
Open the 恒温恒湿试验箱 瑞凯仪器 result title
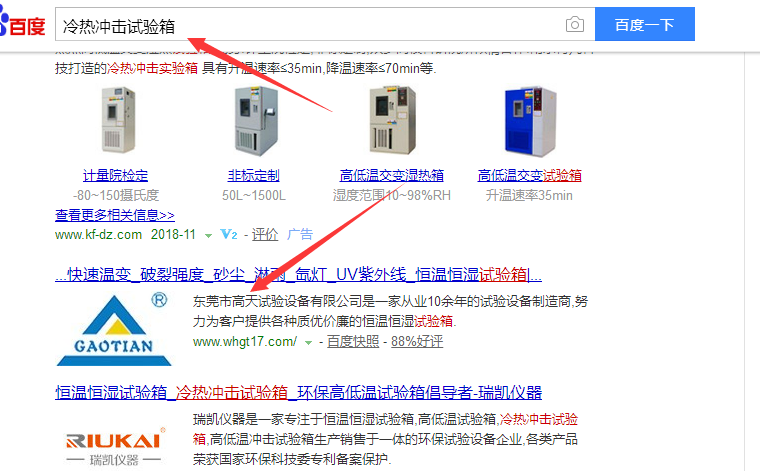(298, 392)
